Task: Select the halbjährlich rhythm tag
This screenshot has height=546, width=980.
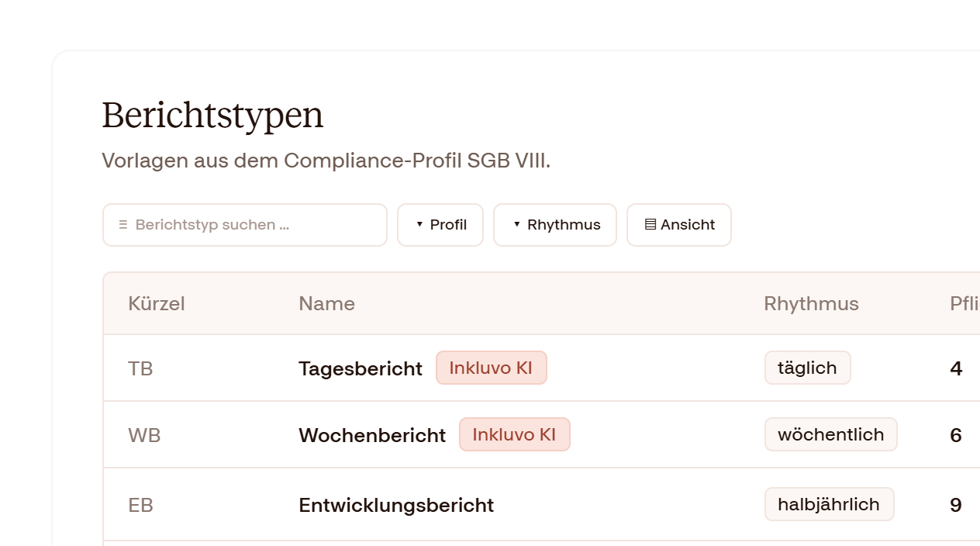Action: pos(830,504)
